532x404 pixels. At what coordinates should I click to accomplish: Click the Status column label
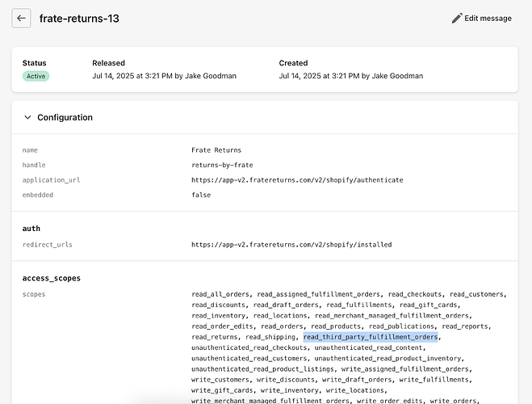(34, 63)
